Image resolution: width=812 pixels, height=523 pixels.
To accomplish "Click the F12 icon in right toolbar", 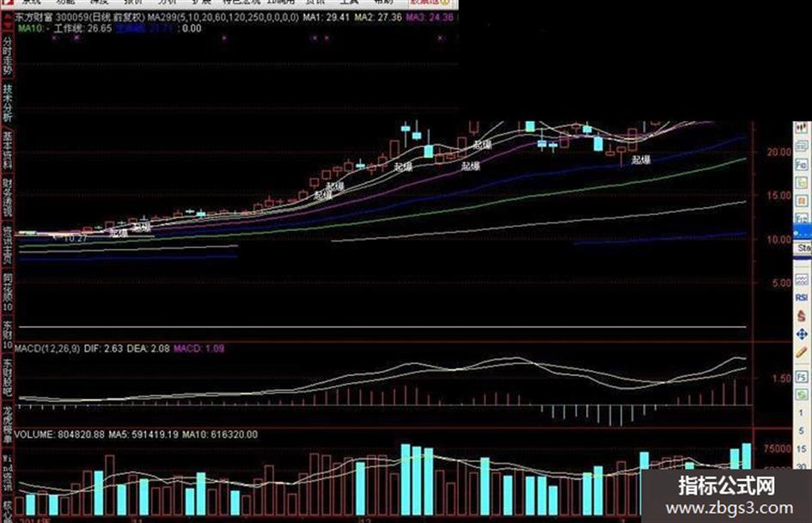I will 802,217.
